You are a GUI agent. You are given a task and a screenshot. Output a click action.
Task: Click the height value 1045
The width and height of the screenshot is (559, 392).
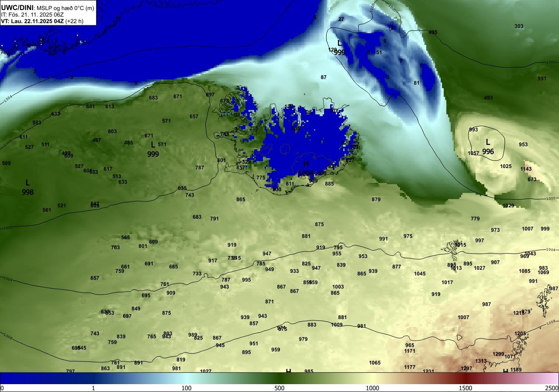[420, 274]
